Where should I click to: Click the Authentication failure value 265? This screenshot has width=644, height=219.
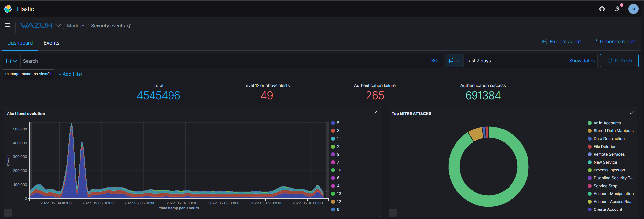(x=375, y=95)
